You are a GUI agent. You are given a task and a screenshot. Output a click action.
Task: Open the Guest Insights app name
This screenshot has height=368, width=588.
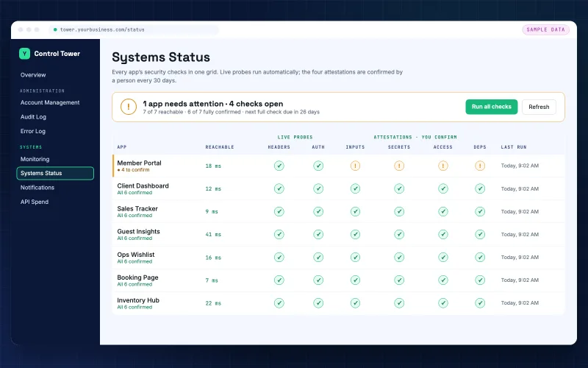click(x=138, y=232)
